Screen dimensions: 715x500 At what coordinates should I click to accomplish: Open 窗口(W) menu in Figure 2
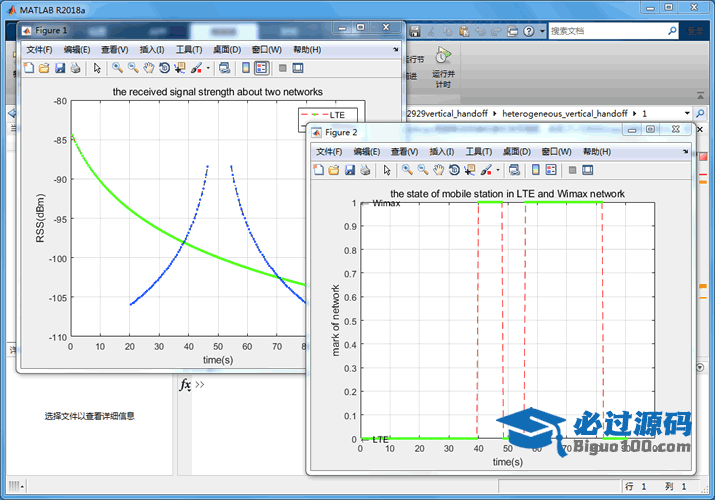coord(556,152)
